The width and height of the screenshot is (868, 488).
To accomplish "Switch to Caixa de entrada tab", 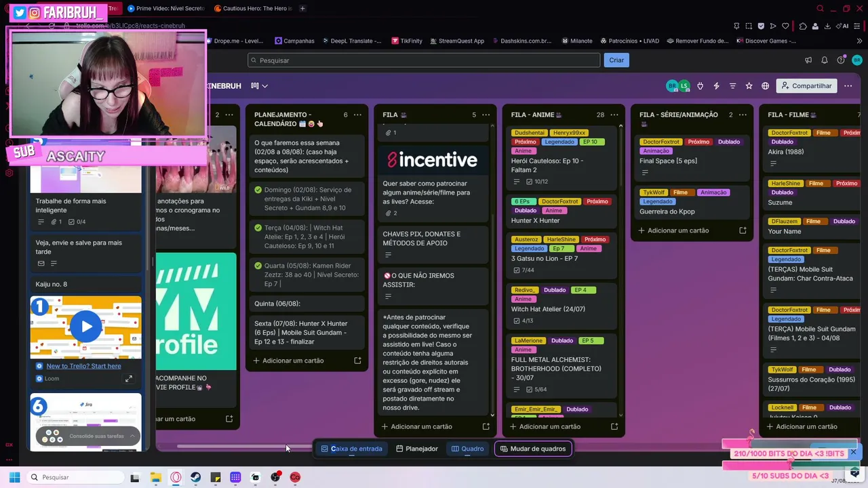I will [x=351, y=449].
